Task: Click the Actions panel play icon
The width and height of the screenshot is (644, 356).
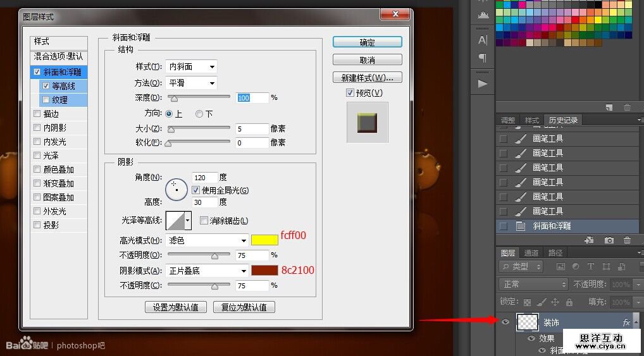Action: [483, 83]
